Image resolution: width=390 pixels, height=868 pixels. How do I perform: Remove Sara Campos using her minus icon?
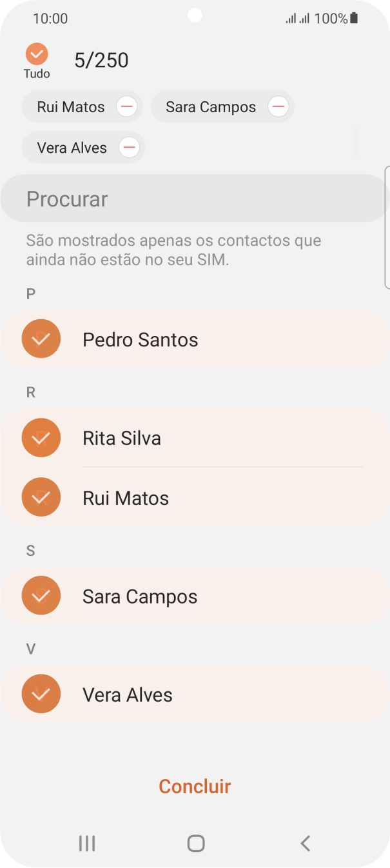[x=278, y=106]
